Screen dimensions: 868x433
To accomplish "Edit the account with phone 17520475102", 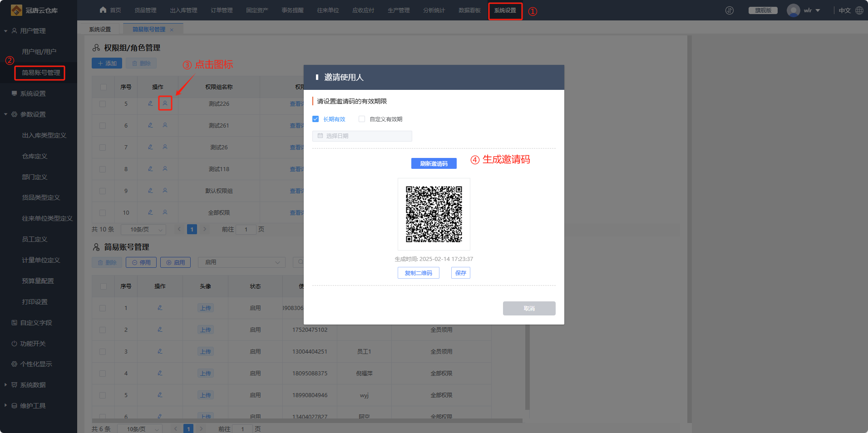I will (160, 330).
